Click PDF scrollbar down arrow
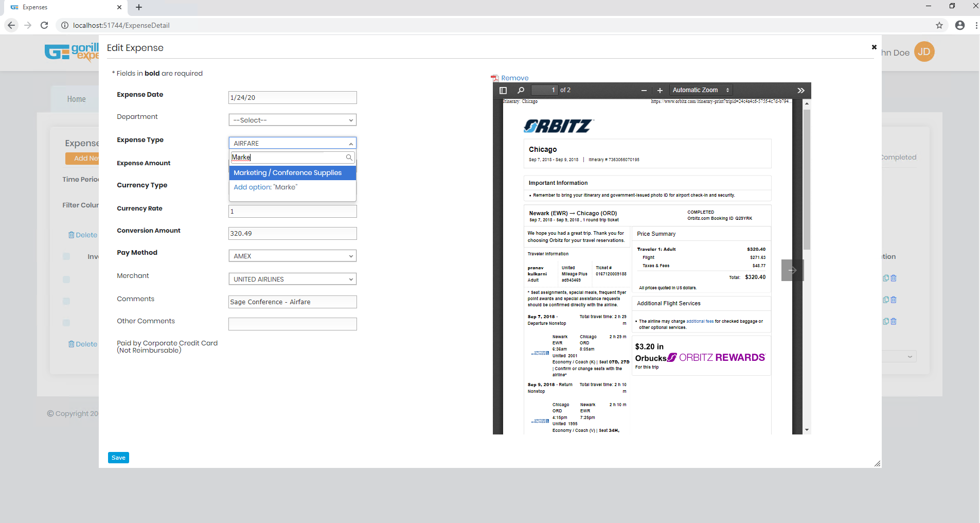 [x=807, y=430]
